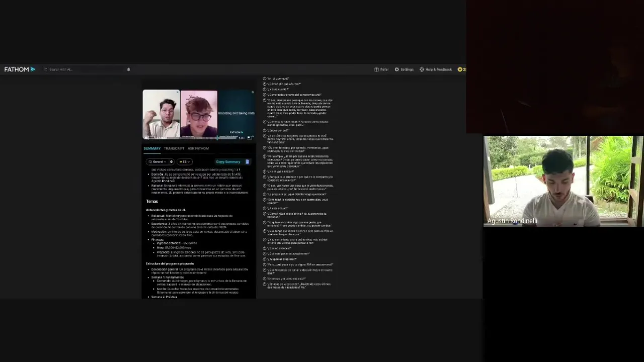Click the gold coin credits icon
Image resolution: width=644 pixels, height=362 pixels.
[x=460, y=69]
